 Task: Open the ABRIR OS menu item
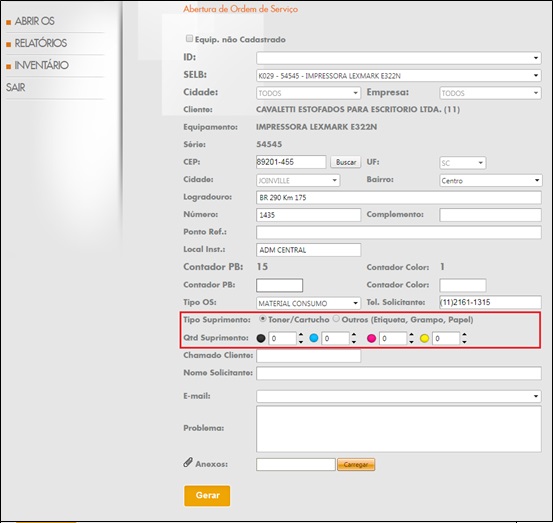pos(35,21)
